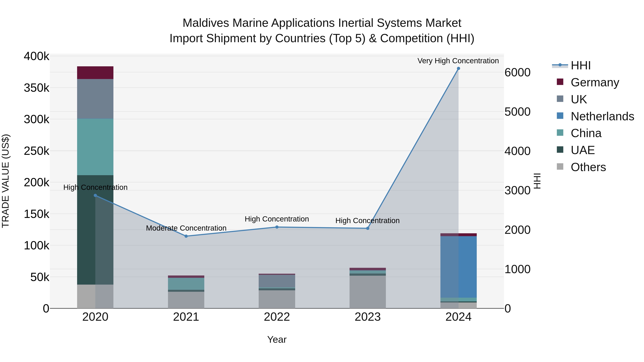The image size is (644, 362).
Task: Click the 2024 x-axis label
Action: [x=458, y=317]
